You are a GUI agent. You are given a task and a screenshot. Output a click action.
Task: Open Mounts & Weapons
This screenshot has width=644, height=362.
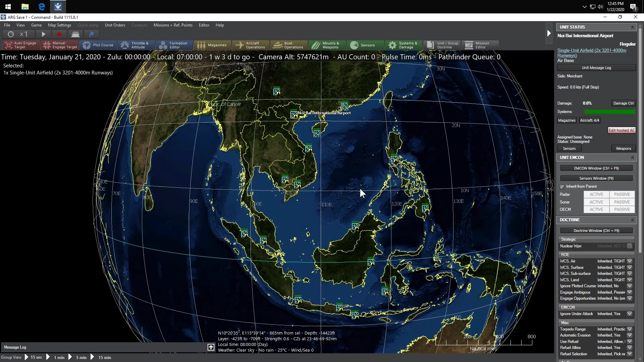[327, 45]
